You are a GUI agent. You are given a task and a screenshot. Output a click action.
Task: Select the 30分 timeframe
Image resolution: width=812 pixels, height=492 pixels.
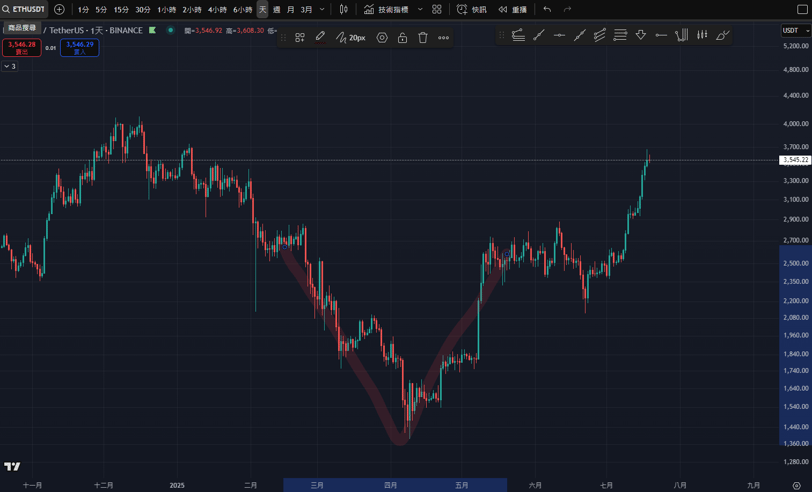(143, 9)
